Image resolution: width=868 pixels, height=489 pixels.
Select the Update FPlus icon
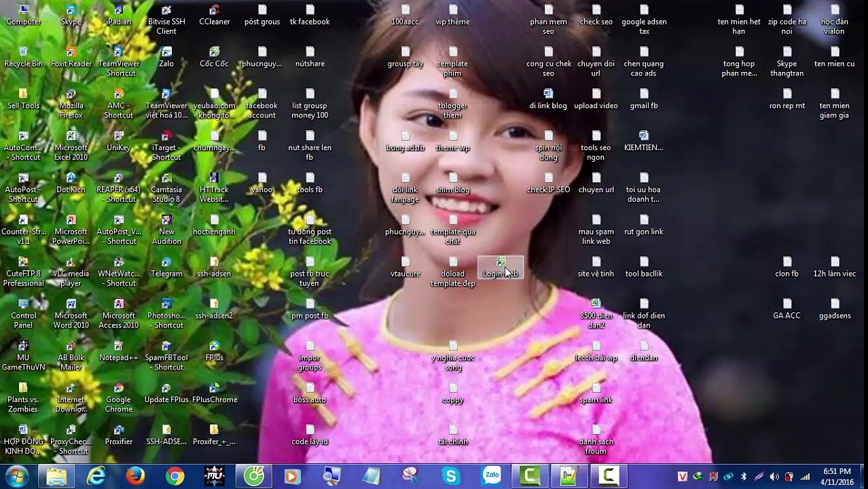click(x=166, y=395)
